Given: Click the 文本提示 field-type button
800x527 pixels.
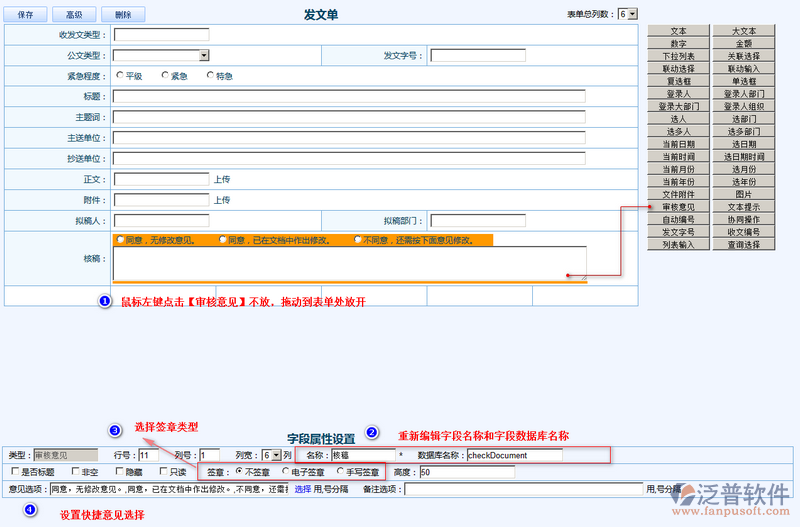Looking at the screenshot, I should [744, 207].
